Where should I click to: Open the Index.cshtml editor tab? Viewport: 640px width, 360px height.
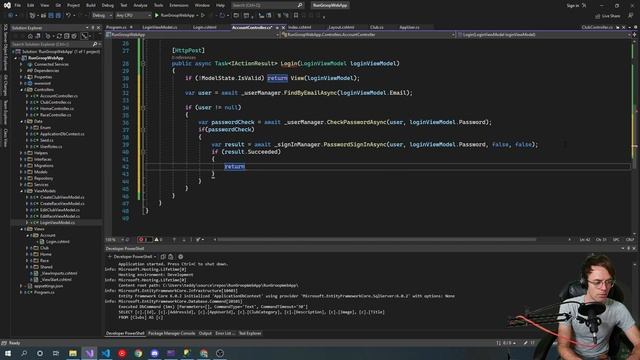[x=300, y=27]
